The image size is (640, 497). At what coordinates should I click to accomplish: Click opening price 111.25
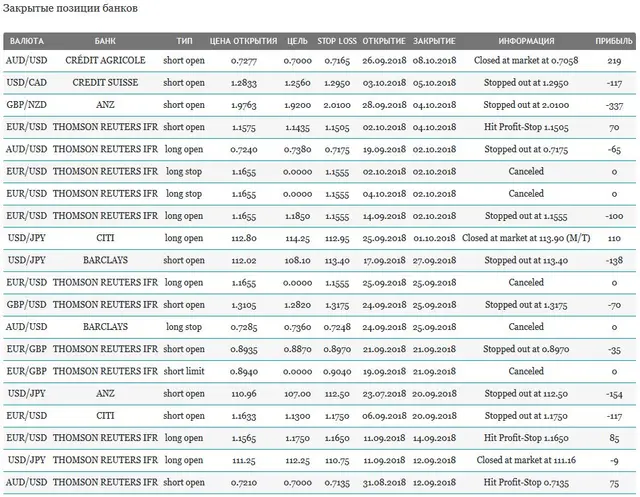[244, 461]
